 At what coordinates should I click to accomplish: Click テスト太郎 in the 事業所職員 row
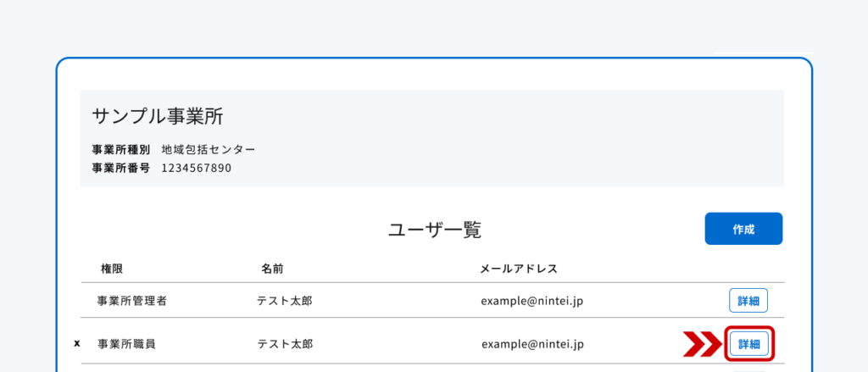click(285, 344)
